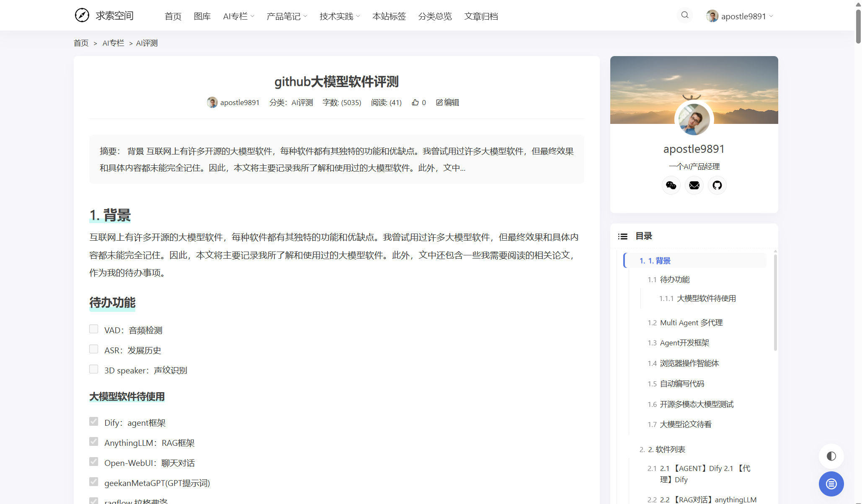The height and width of the screenshot is (504, 862).
Task: Open the GitHub profile icon
Action: click(x=717, y=185)
